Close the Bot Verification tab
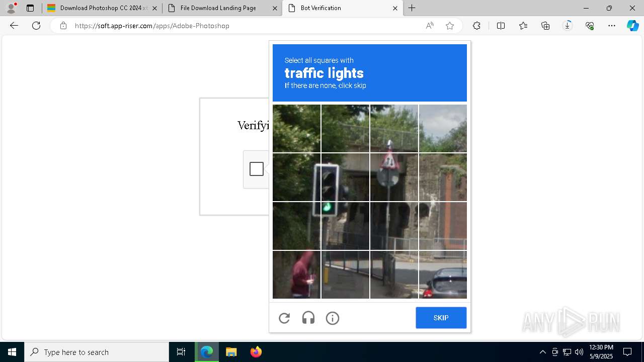Image resolution: width=644 pixels, height=362 pixels. [395, 8]
